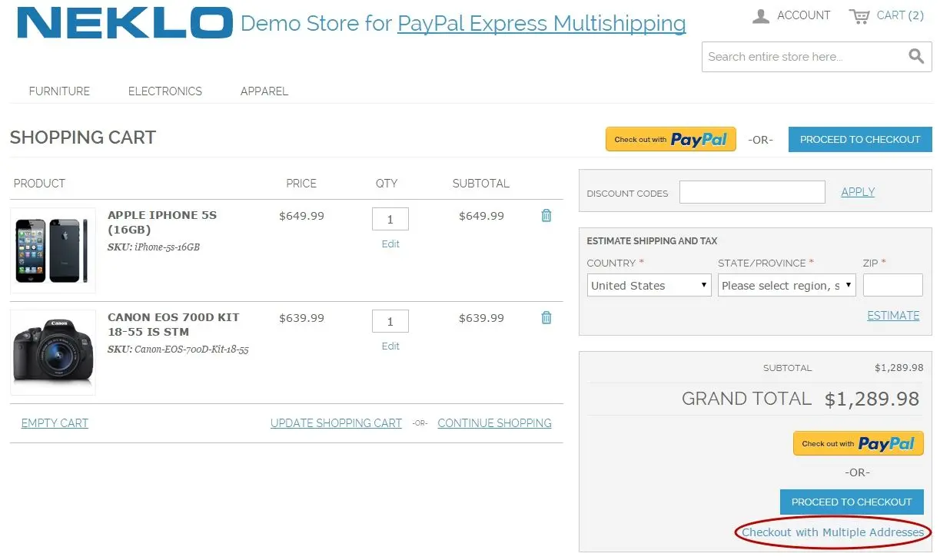Click Continue Shopping link
The height and width of the screenshot is (560, 940).
[x=494, y=423]
